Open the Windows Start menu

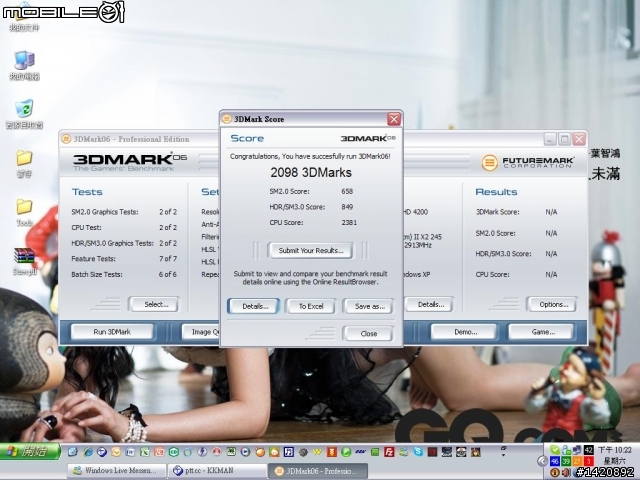(x=30, y=451)
